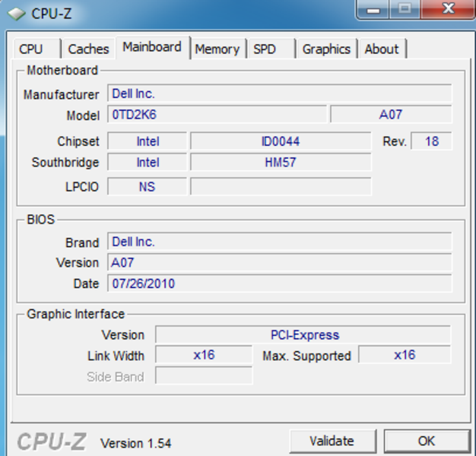Switch to the CPU tab
Screen dimensions: 476x456
(36, 49)
